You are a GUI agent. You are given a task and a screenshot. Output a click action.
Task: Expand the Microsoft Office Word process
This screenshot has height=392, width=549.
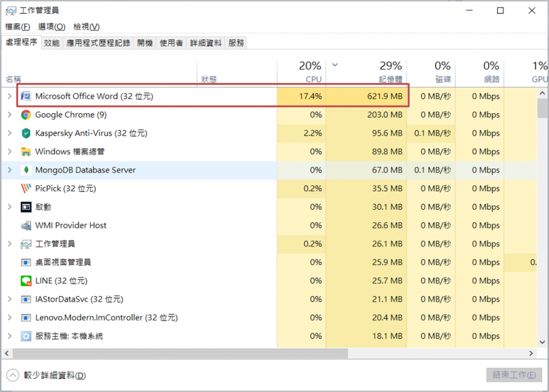10,96
